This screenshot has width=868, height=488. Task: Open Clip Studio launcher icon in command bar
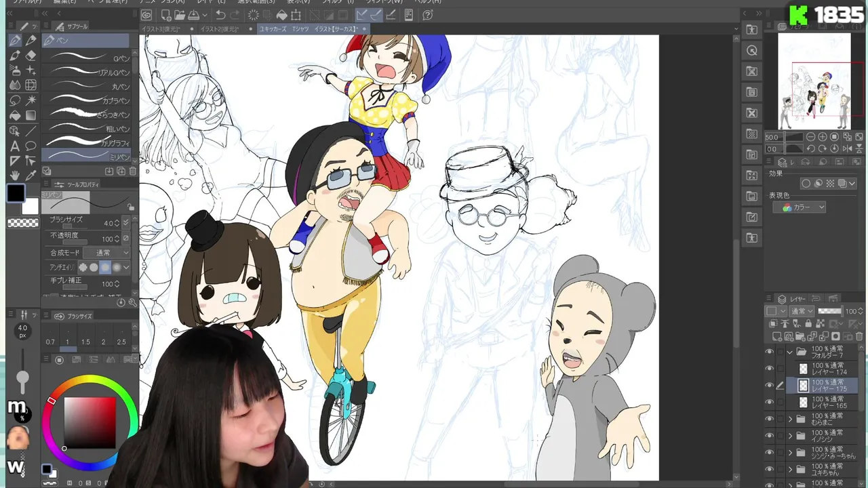pos(146,15)
